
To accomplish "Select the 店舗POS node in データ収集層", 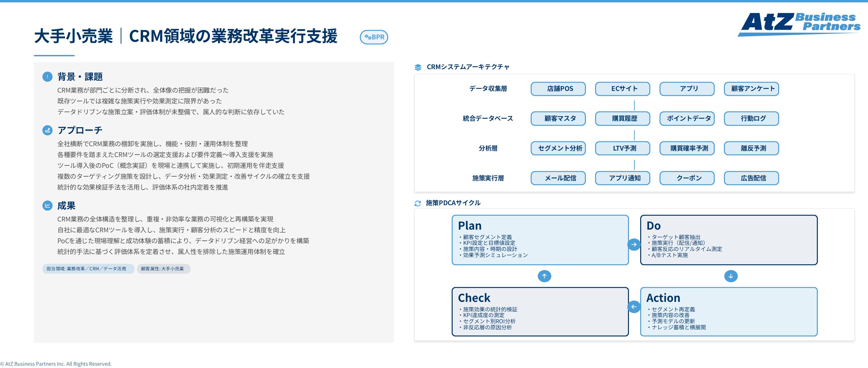I will pos(558,89).
